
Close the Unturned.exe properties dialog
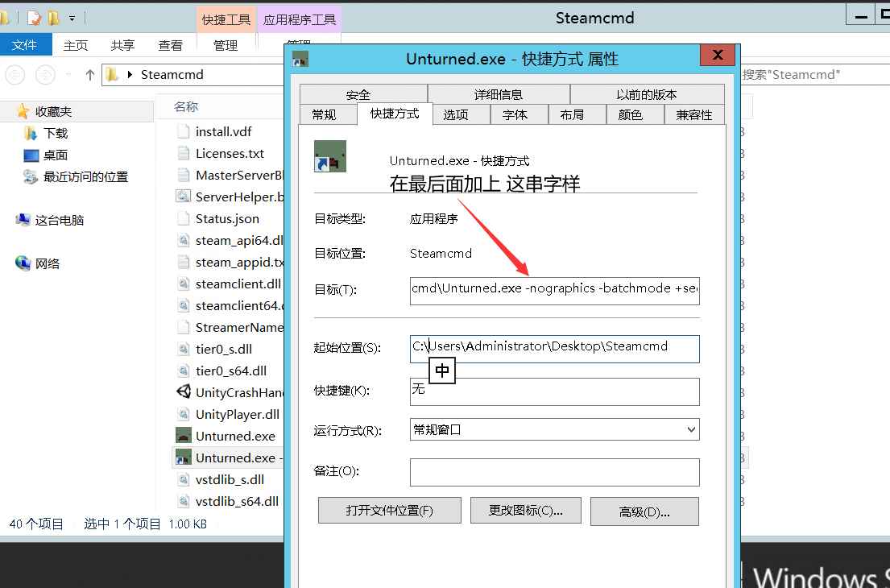[x=718, y=55]
